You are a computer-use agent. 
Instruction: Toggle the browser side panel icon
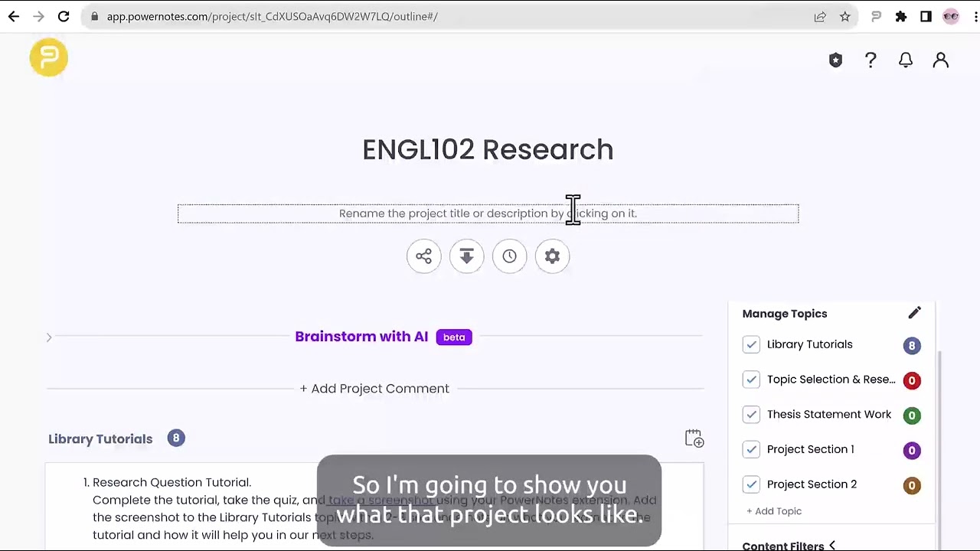coord(926,16)
